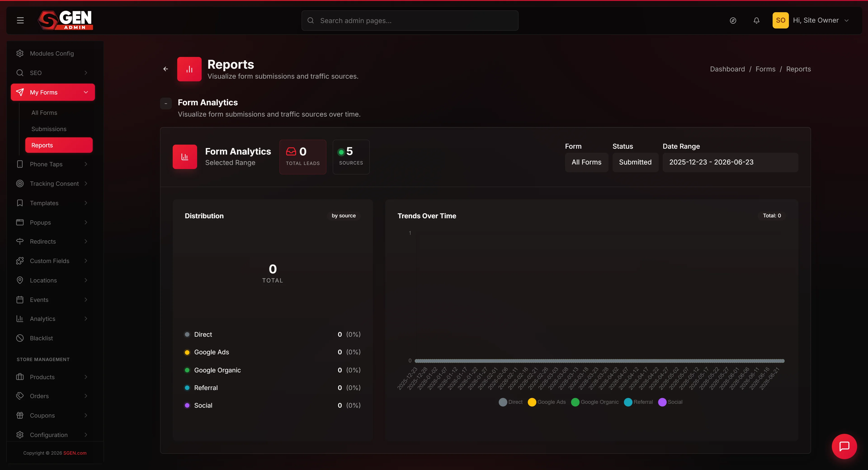The height and width of the screenshot is (470, 868).
Task: Open the Redirects menu item
Action: 53,242
